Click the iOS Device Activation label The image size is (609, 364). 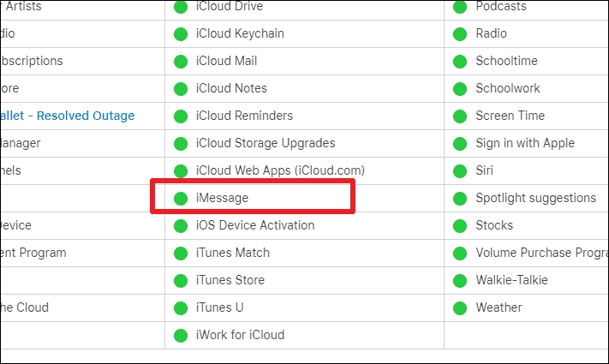coord(255,225)
